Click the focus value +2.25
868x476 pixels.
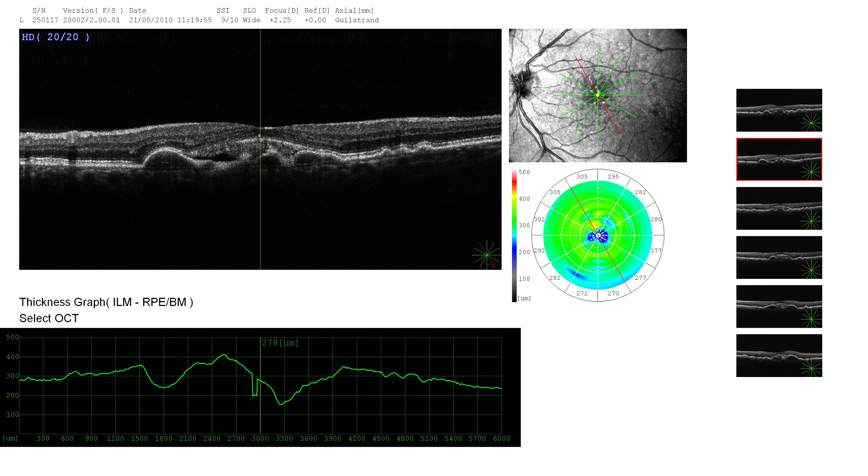(x=280, y=20)
